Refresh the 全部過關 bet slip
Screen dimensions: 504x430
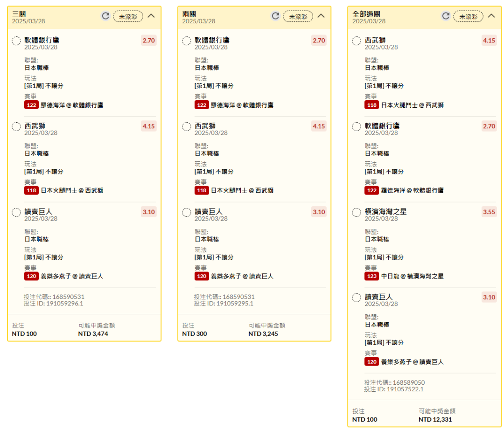point(446,16)
